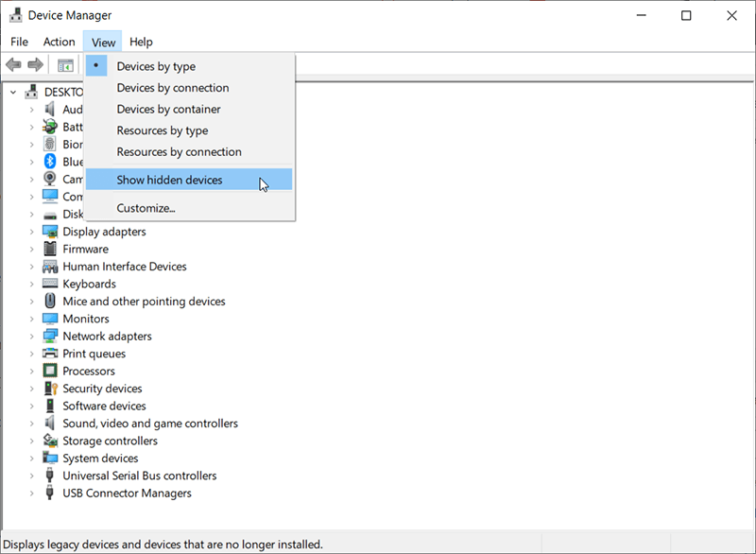Expand the Firmware node

pos(31,250)
